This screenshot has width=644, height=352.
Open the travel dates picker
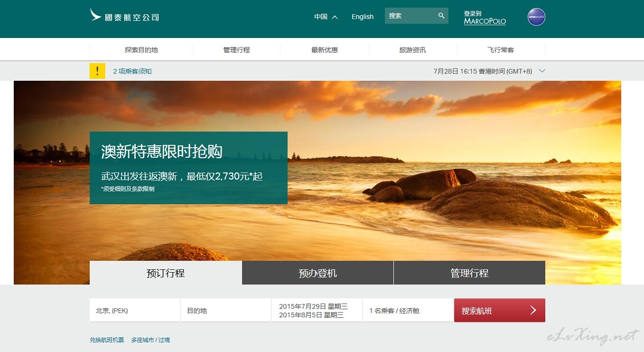coord(317,311)
